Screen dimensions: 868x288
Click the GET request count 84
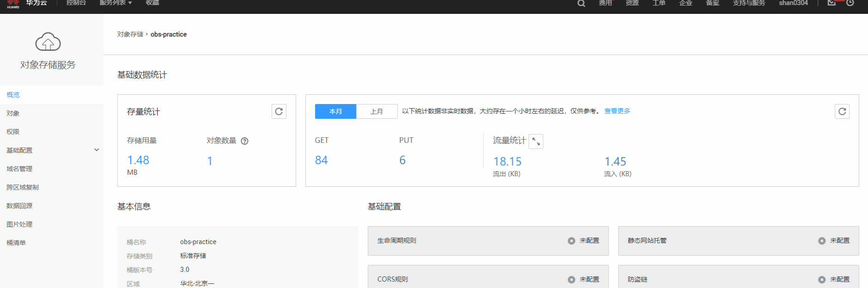(322, 160)
